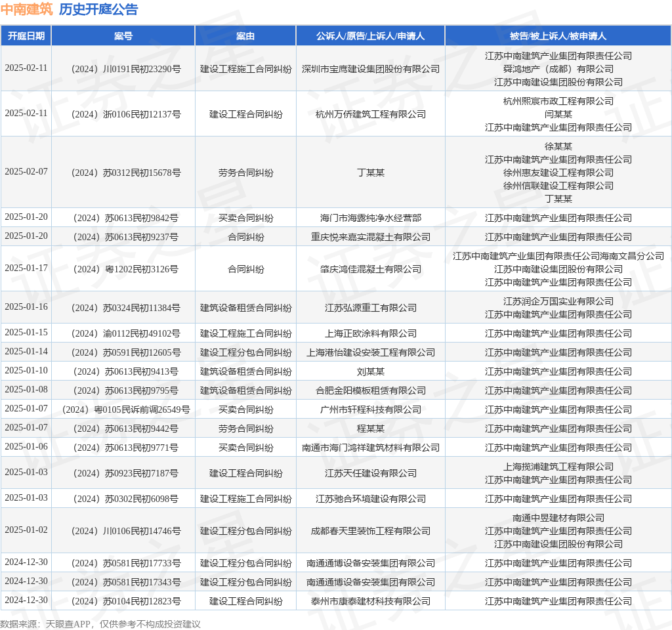This screenshot has width=672, height=630.
Task: Select case number 粤1202民初3126号
Action: [x=126, y=269]
